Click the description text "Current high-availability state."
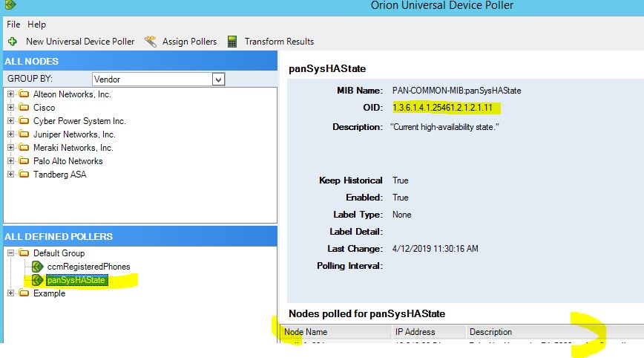644x358 pixels. [x=445, y=127]
